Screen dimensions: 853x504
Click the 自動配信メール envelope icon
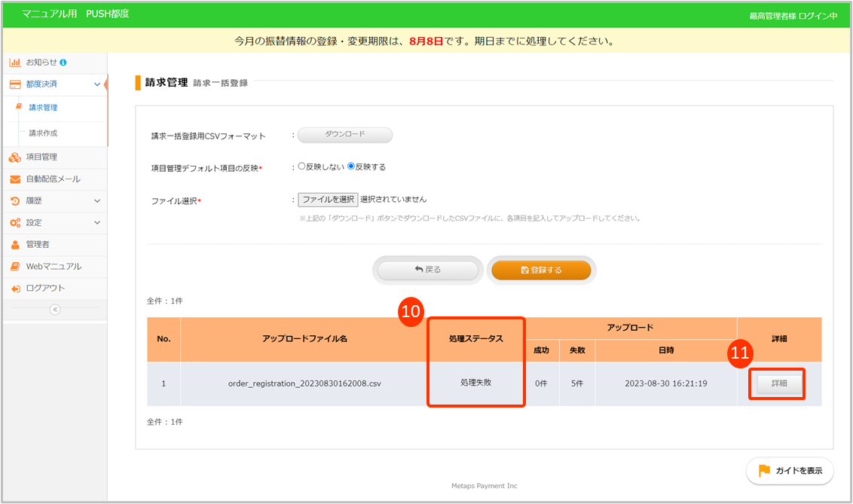[14, 179]
